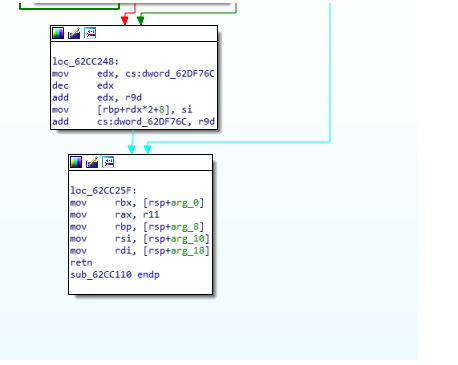Click the red arrowhead above loc_62CC248

(x=125, y=20)
